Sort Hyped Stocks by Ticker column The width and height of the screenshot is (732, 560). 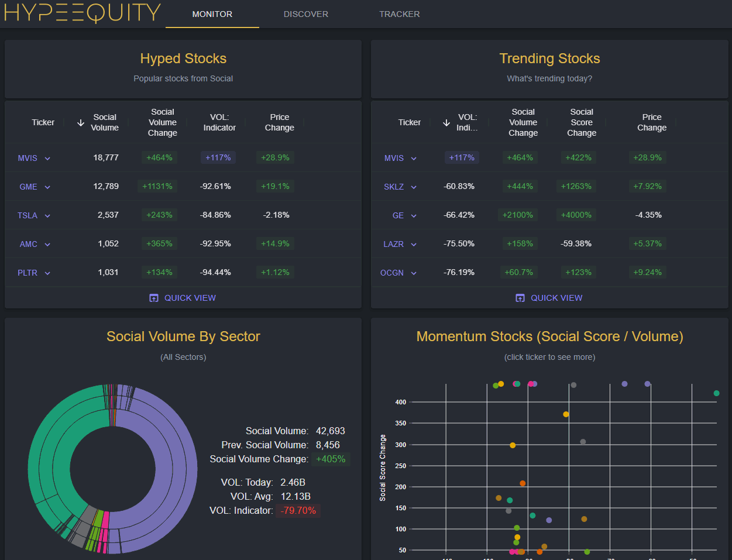tap(43, 122)
